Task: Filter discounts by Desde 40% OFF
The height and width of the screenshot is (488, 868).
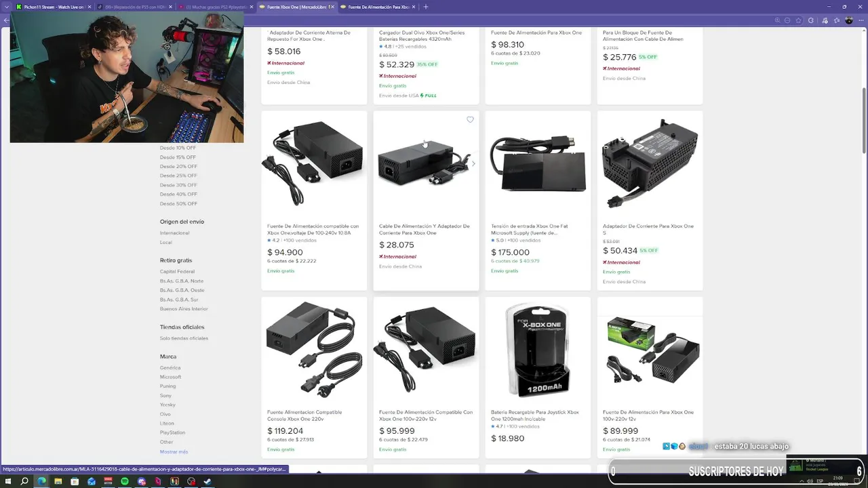Action: [178, 195]
